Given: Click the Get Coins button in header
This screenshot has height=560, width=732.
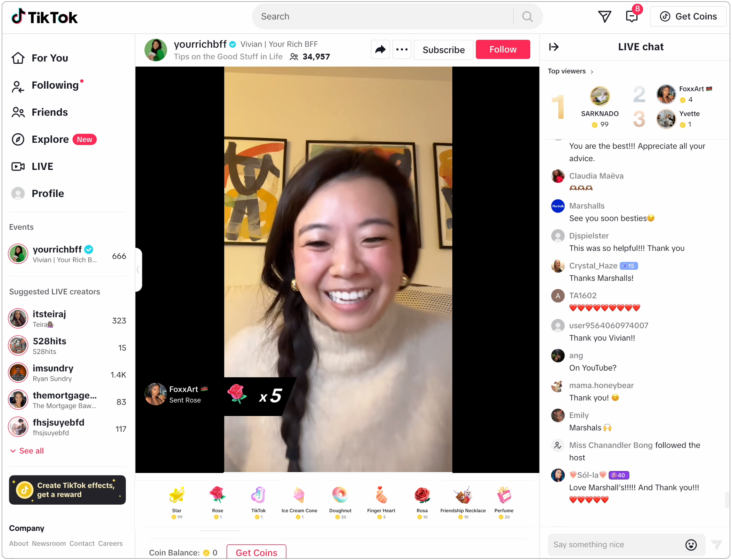Looking at the screenshot, I should 688,16.
